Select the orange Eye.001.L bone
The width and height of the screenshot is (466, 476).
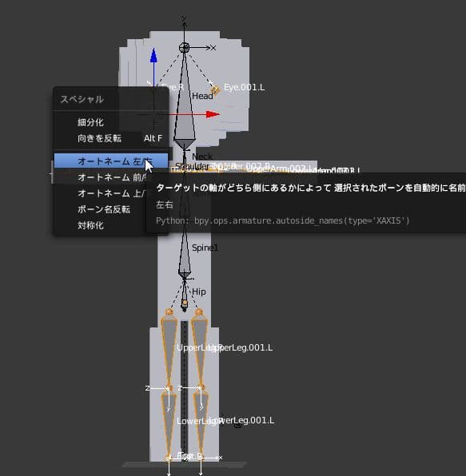click(x=215, y=90)
